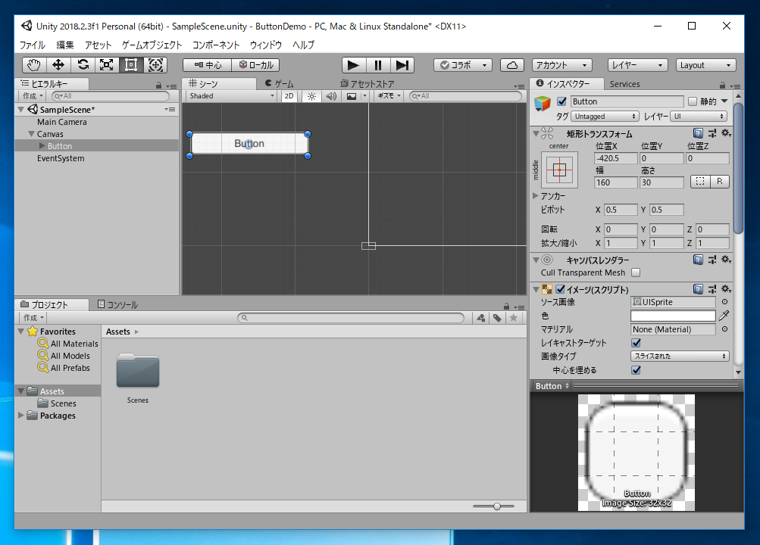
Task: Open the Layout dropdown
Action: [x=706, y=65]
